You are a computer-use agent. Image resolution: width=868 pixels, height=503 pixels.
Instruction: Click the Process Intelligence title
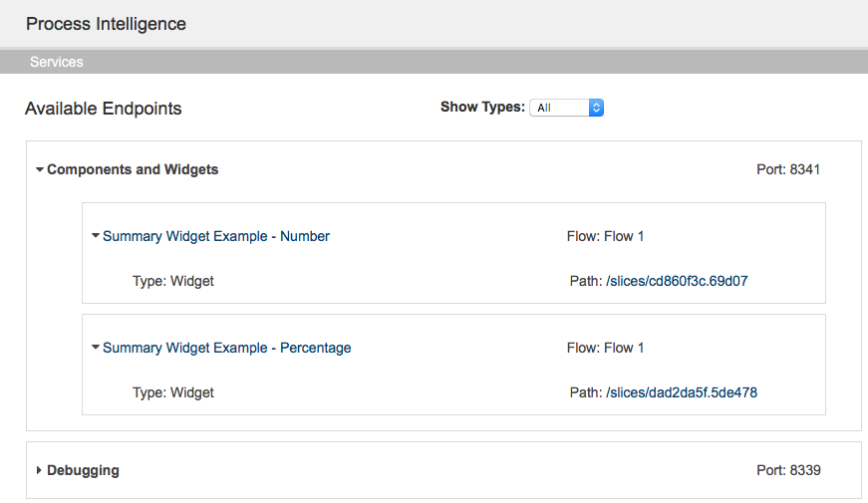[106, 24]
